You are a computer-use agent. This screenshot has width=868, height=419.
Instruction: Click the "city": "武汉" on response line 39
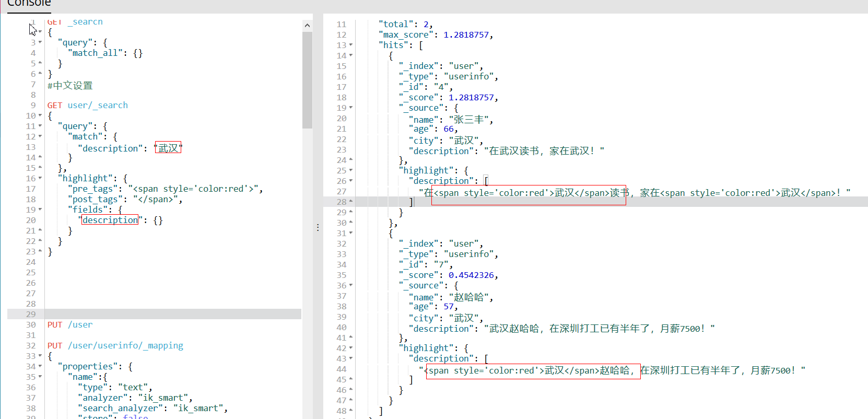click(x=446, y=318)
